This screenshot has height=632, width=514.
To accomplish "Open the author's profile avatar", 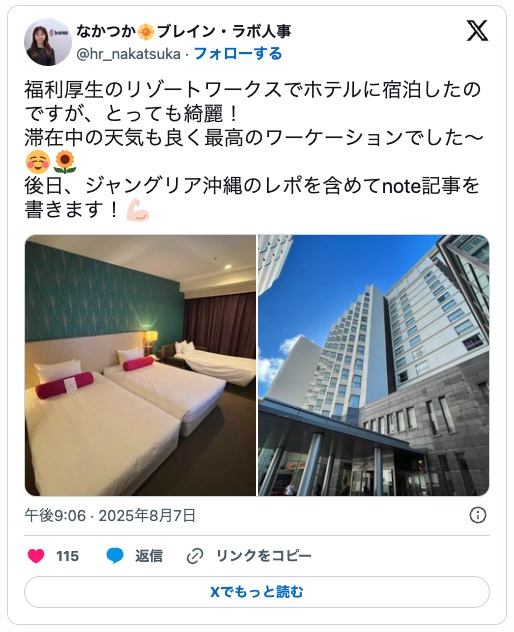I will pos(48,42).
